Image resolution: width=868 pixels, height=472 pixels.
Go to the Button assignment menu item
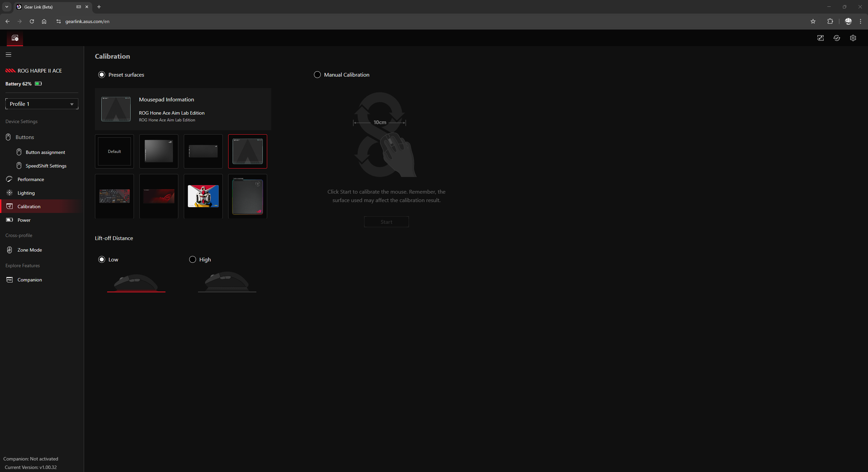pyautogui.click(x=45, y=152)
